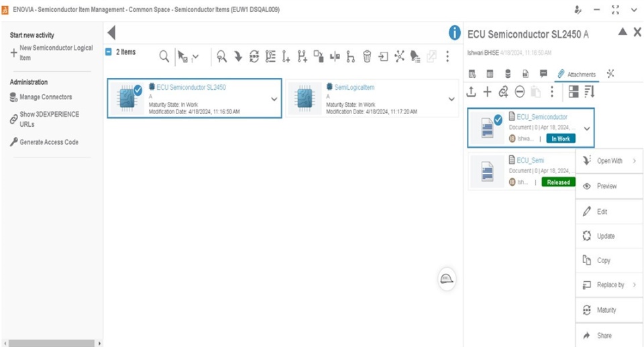Click the hard-hat assistant floating button
Viewport: 644px width, 347px height.
tap(447, 279)
